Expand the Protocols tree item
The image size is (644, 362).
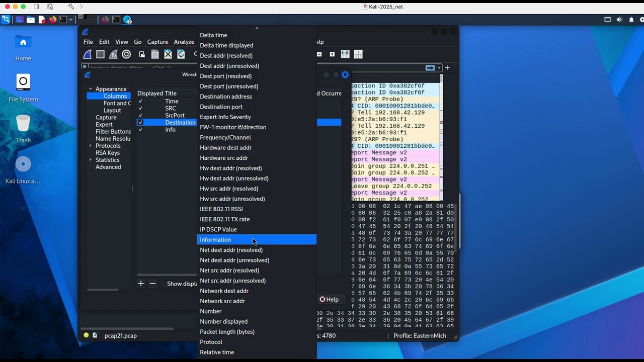coord(91,146)
